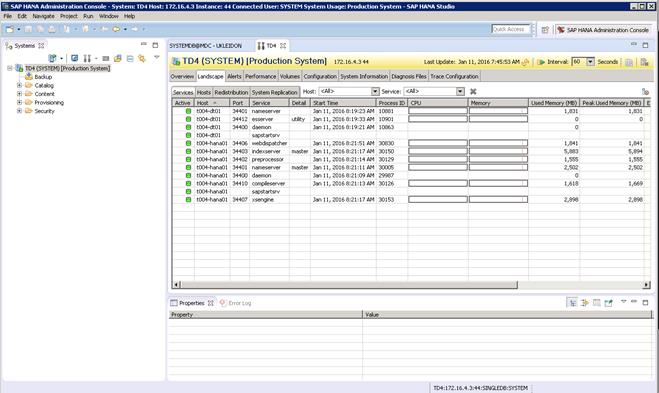Expand the Catalog folder
Viewport: 659px width, 393px height.
pos(19,85)
